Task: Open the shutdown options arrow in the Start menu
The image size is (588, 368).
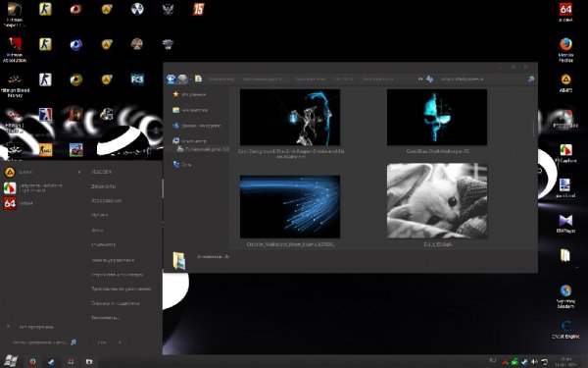Action: coord(120,342)
